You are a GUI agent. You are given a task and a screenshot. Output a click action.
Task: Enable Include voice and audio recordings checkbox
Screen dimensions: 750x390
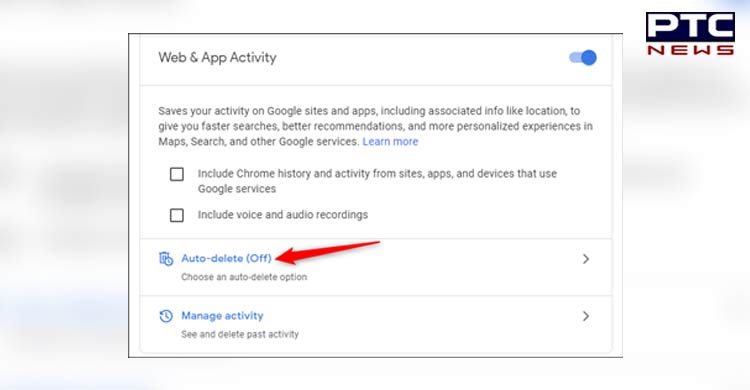tap(177, 215)
